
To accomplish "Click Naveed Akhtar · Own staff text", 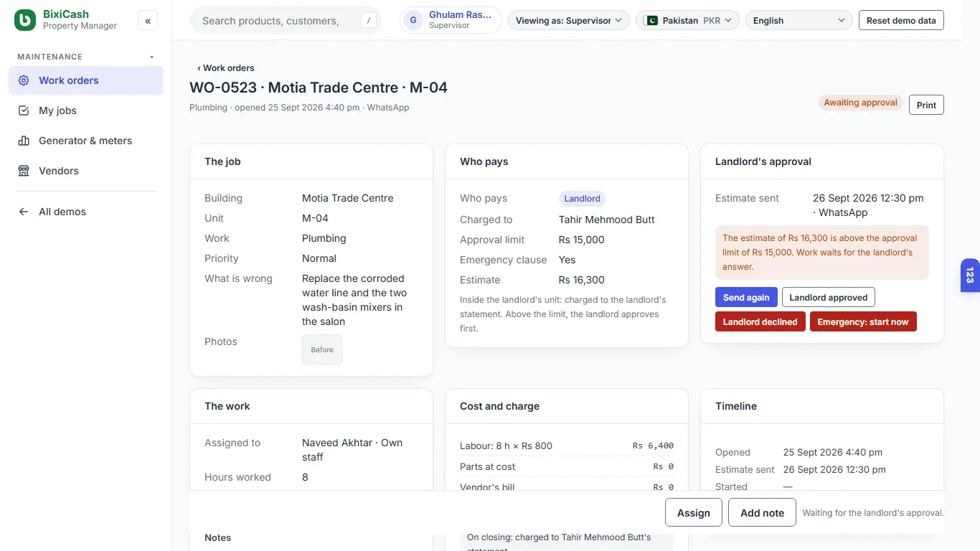I will [352, 450].
